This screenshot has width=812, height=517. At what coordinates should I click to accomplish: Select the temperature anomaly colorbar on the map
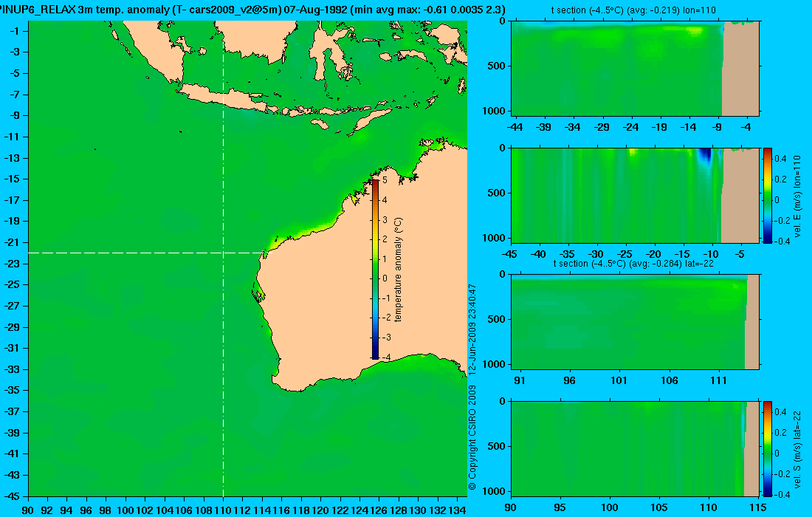tap(375, 269)
